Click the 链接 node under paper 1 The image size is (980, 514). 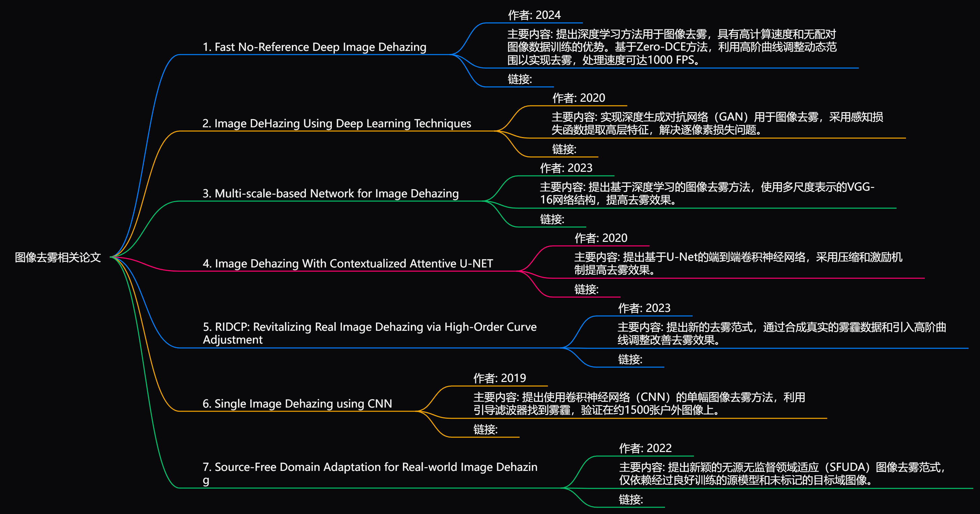(520, 79)
